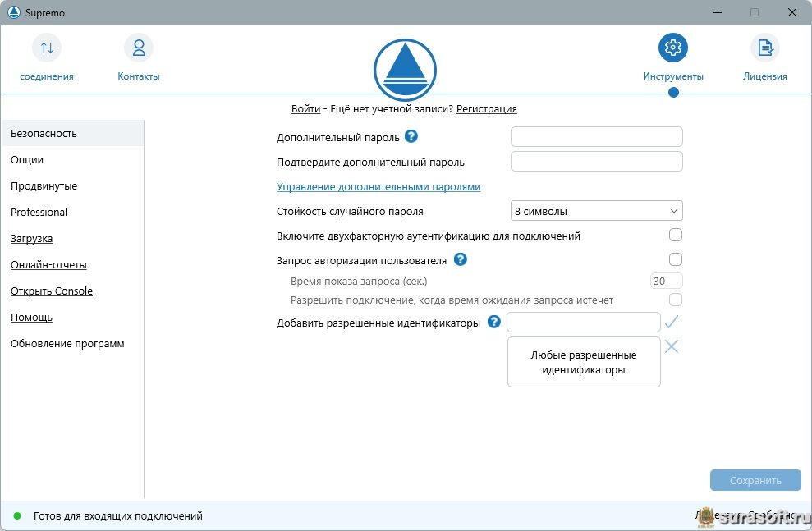
Task: Select the Безопасность settings section
Action: [x=72, y=133]
